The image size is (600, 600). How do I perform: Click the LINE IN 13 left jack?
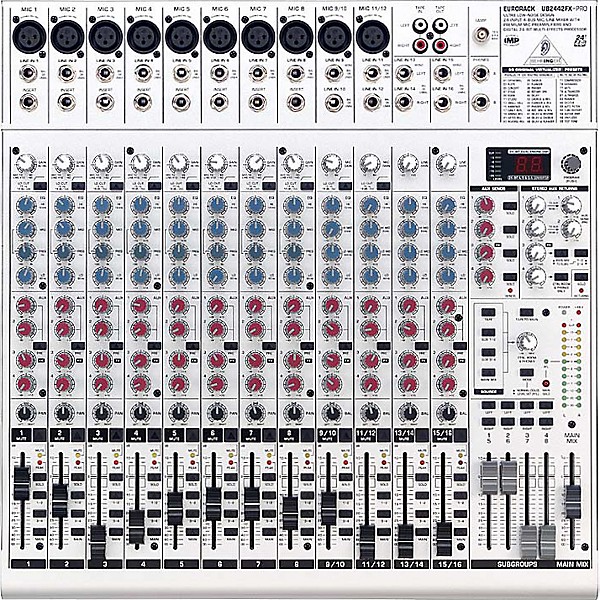tap(404, 73)
